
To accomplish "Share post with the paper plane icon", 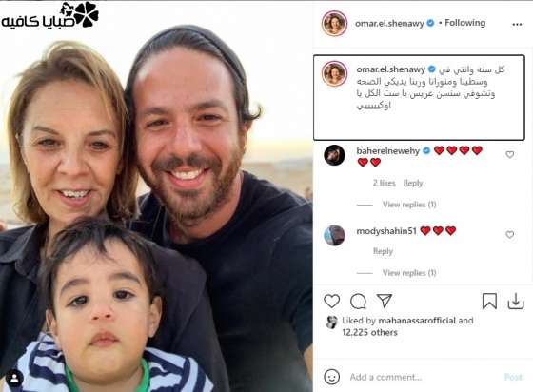I will [385, 301].
